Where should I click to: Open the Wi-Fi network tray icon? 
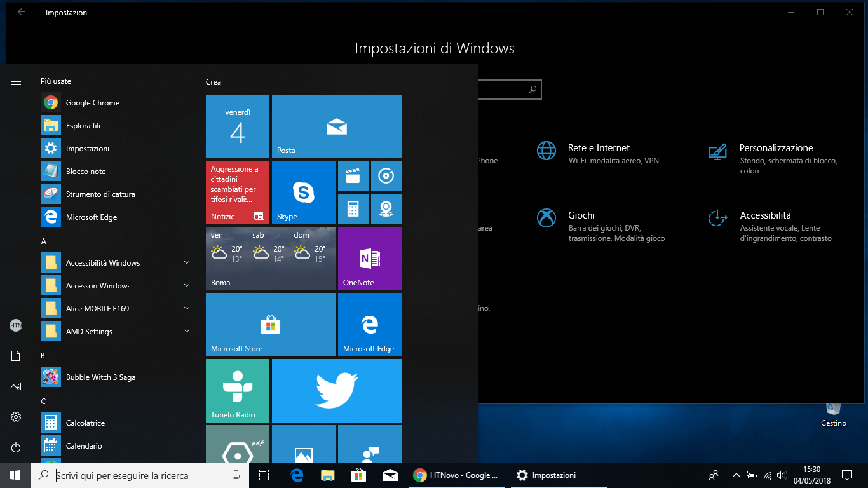coord(767,475)
